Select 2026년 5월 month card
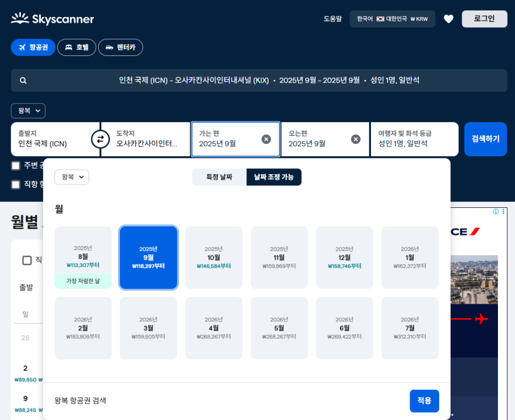This screenshot has width=515, height=420. click(x=279, y=328)
